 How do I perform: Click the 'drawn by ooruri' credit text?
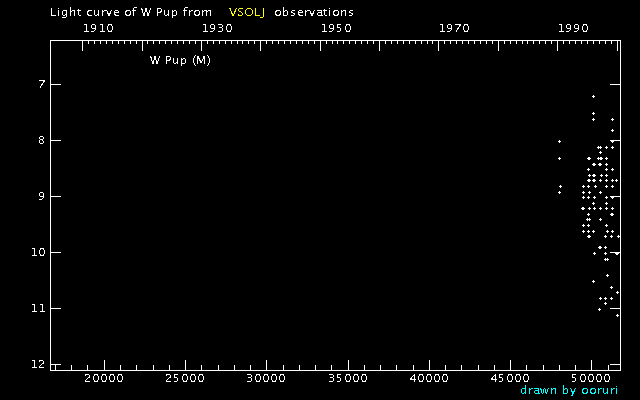click(569, 390)
